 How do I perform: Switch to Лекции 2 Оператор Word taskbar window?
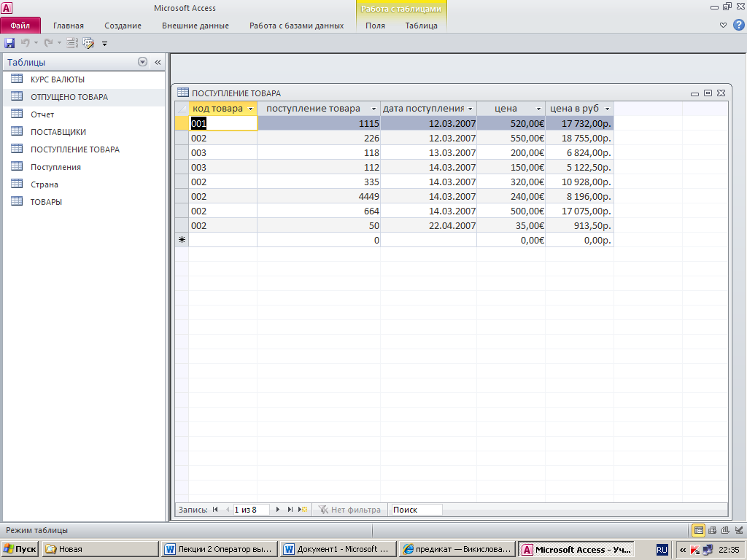(219, 549)
